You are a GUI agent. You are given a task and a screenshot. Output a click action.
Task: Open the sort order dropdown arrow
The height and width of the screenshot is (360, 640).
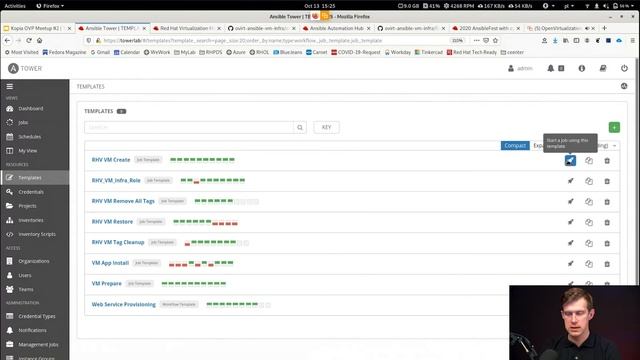(x=614, y=146)
